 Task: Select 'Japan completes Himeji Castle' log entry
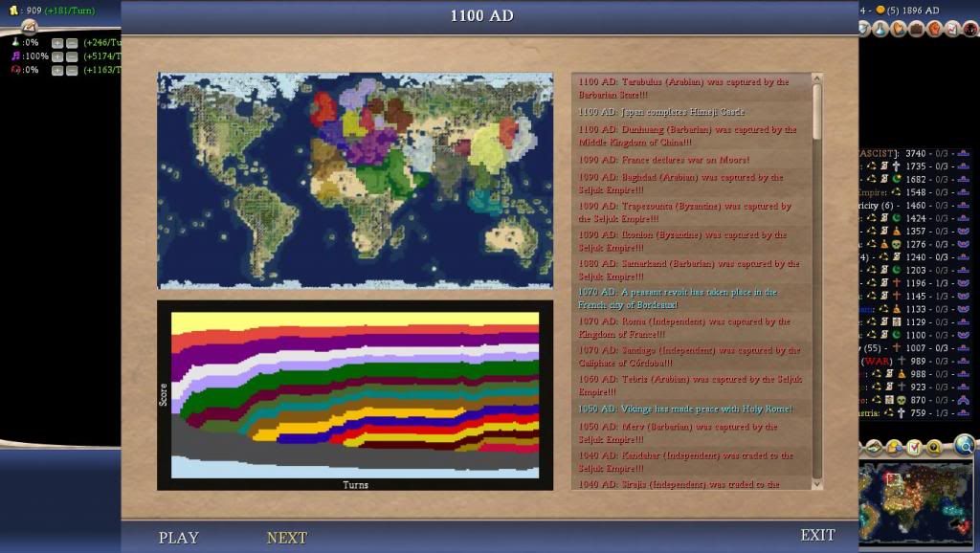pos(691,112)
